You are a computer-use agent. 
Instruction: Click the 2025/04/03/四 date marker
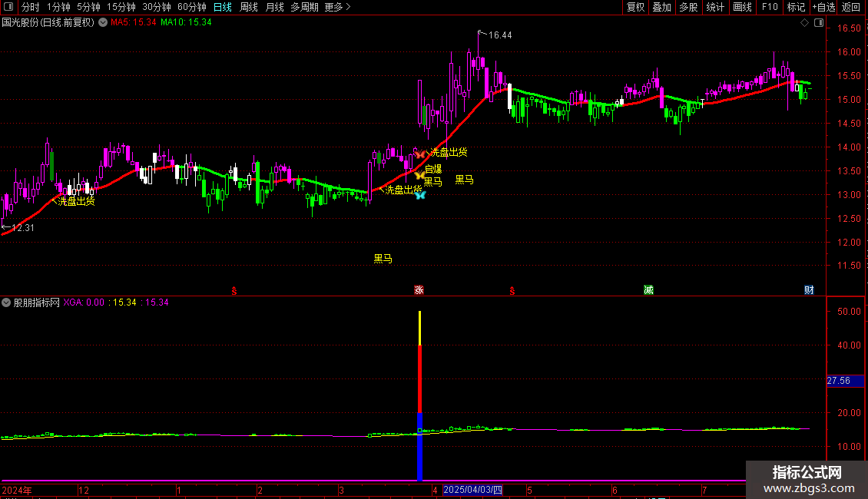pos(472,490)
